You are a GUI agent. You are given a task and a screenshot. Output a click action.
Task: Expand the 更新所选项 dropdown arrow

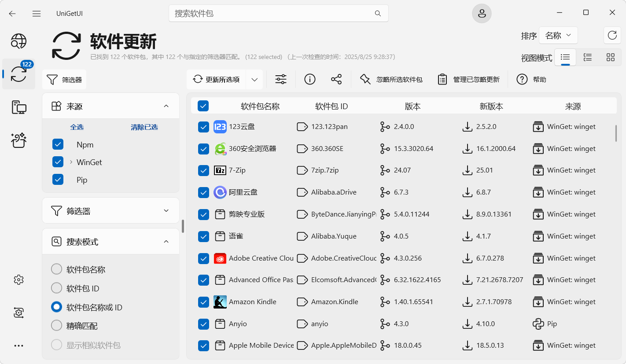(x=254, y=80)
